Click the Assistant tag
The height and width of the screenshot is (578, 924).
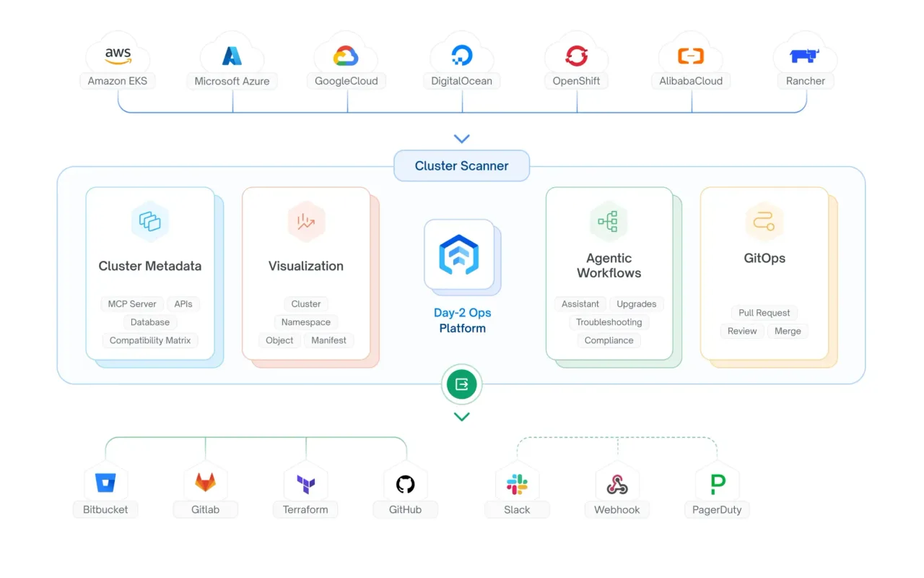(580, 304)
